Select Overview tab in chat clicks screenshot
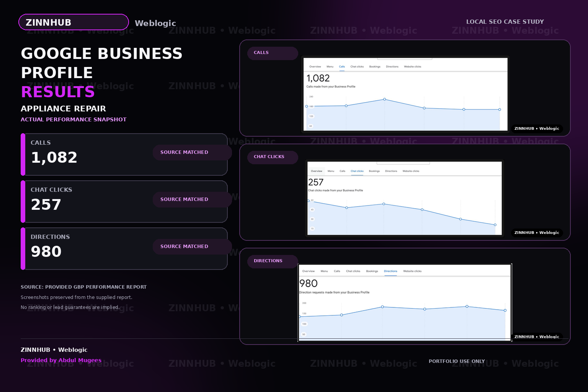The width and height of the screenshot is (588, 392). click(x=317, y=171)
